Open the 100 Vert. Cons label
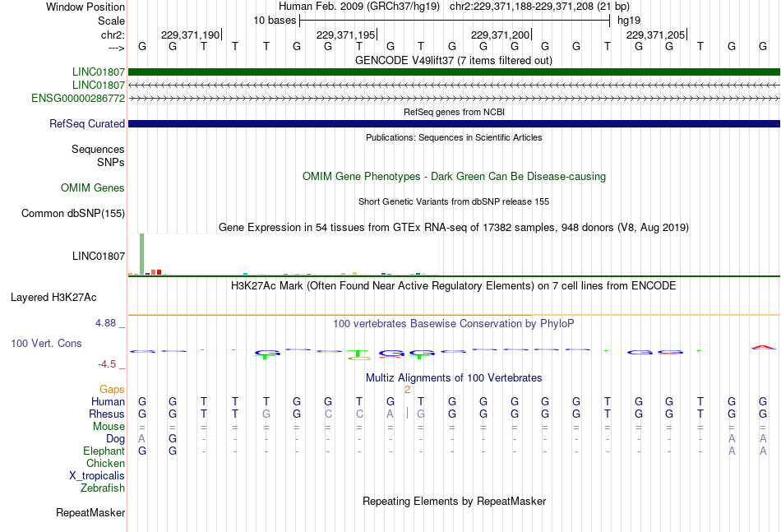Screen dimensions: 781x532 [46, 343]
